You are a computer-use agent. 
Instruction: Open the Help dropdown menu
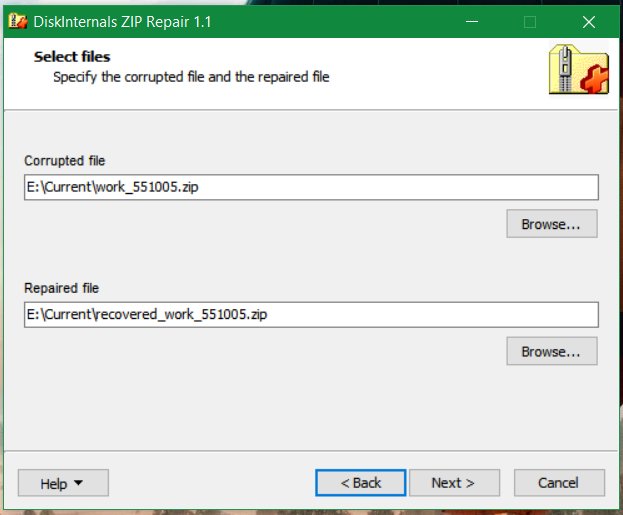pyautogui.click(x=63, y=483)
